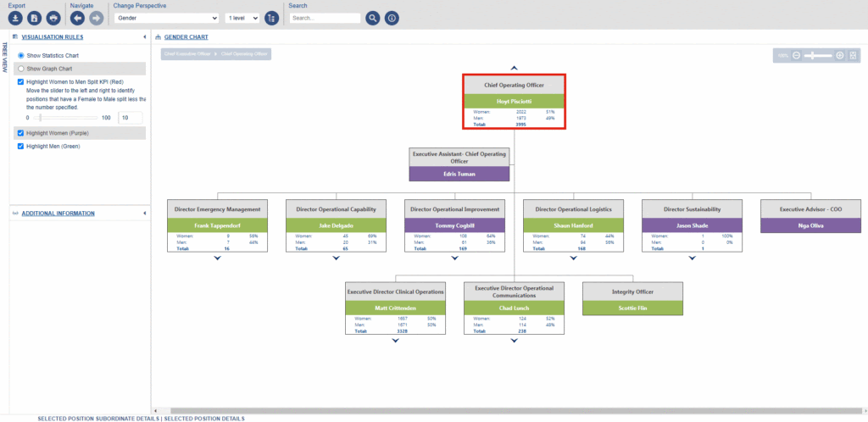Viewport: 868px width, 422px height.
Task: Open the Gender perspective dropdown
Action: click(167, 19)
